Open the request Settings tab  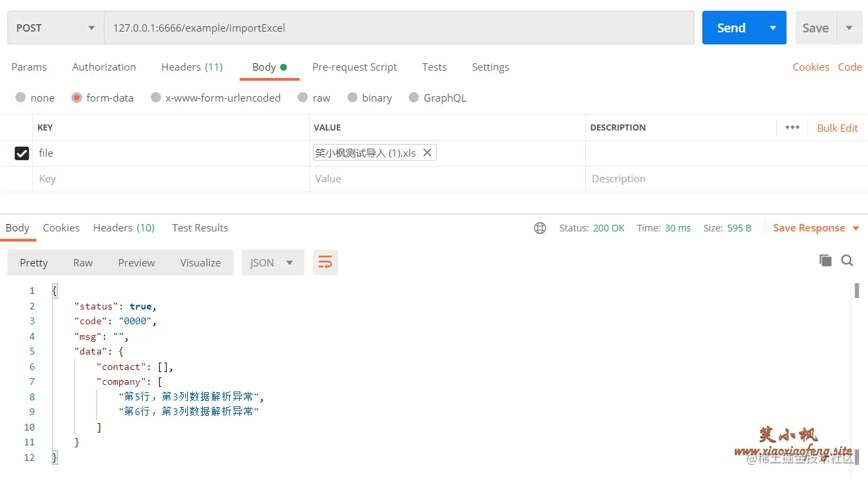[490, 67]
